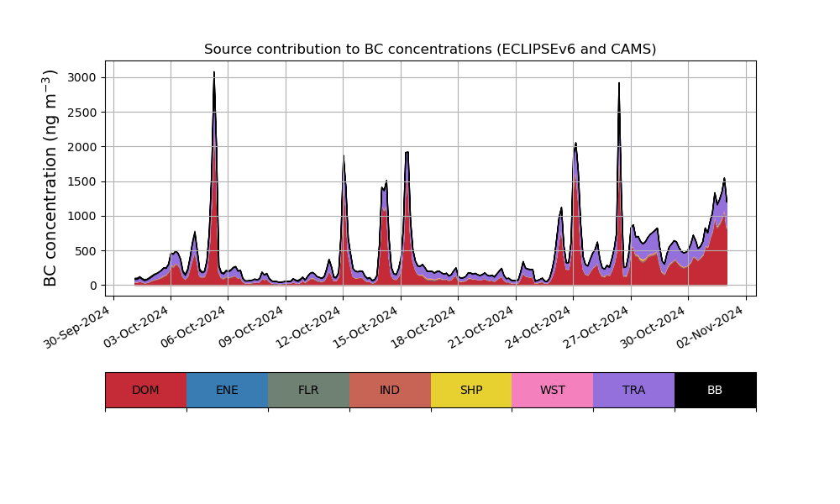Click the 12-Oct-2024 x-axis date label
The width and height of the screenshot is (840, 504).
pos(307,328)
